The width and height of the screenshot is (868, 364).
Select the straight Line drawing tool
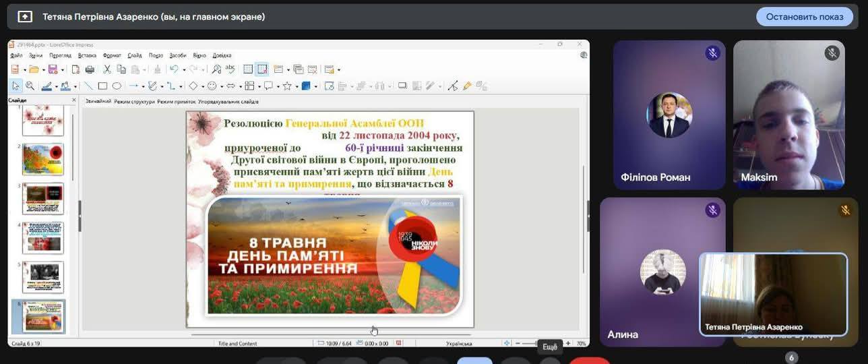pos(88,86)
